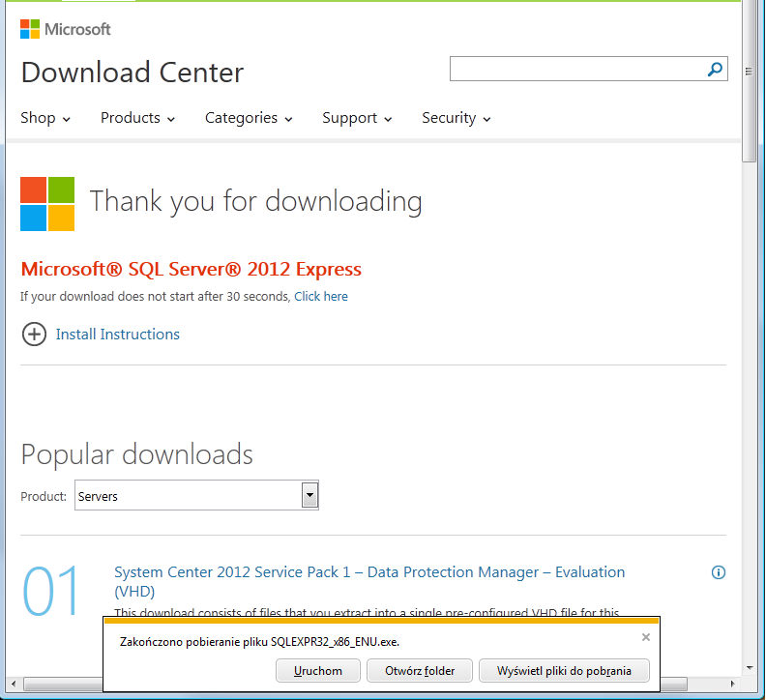Click the horizontal scrollbar left arrow
This screenshot has height=700, width=766.
point(14,684)
